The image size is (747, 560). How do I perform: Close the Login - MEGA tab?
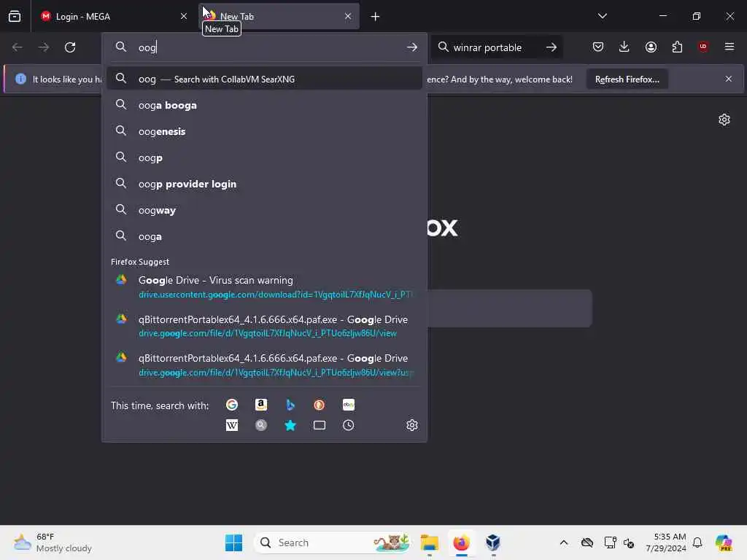click(183, 16)
